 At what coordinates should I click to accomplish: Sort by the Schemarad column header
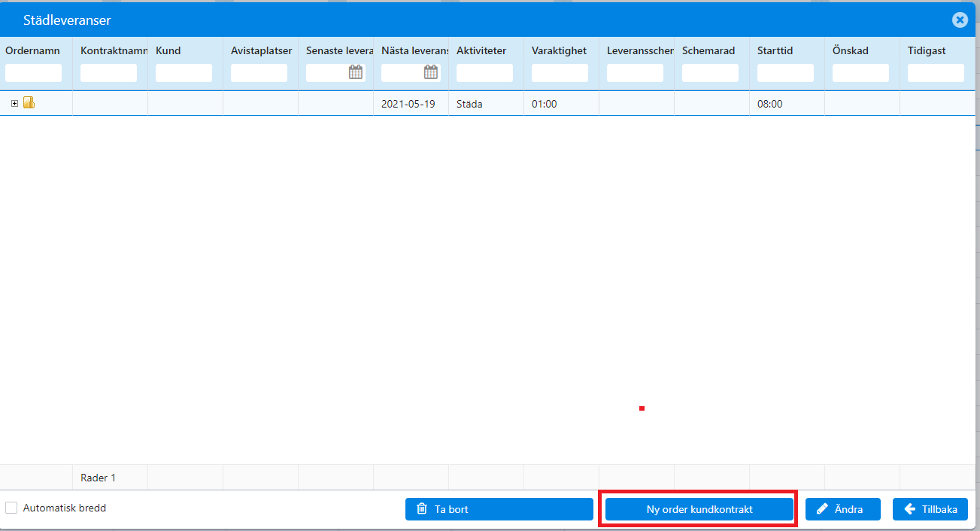[x=708, y=50]
